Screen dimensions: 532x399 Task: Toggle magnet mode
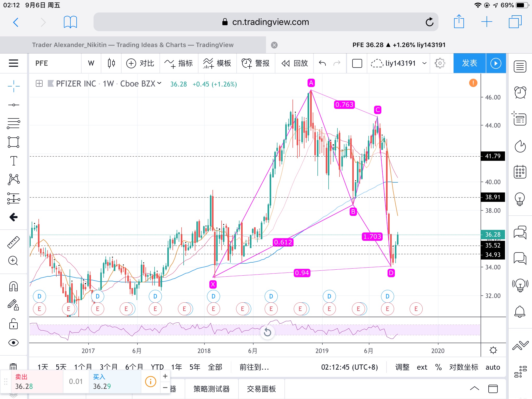[x=14, y=286]
